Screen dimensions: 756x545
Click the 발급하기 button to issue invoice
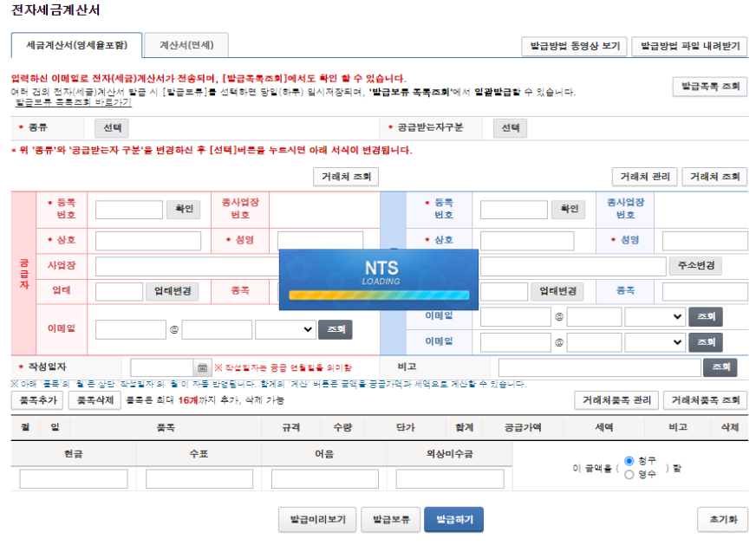pos(455,520)
